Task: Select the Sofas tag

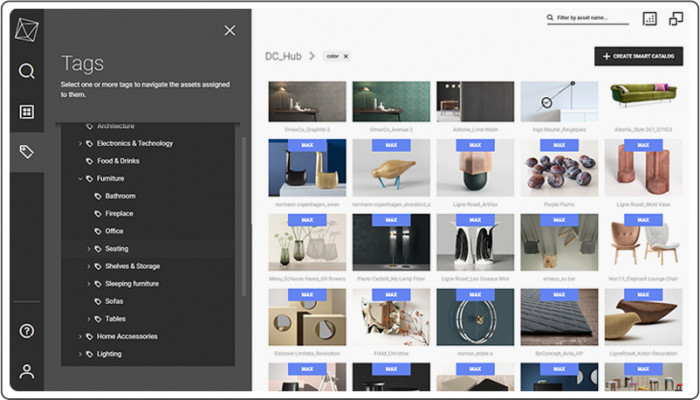Action: (114, 301)
